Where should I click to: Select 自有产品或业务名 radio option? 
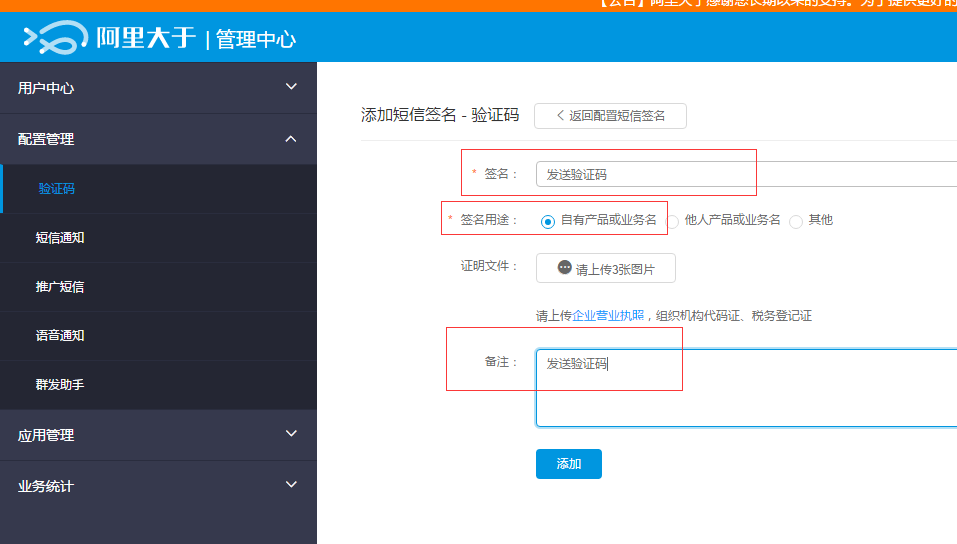click(547, 221)
